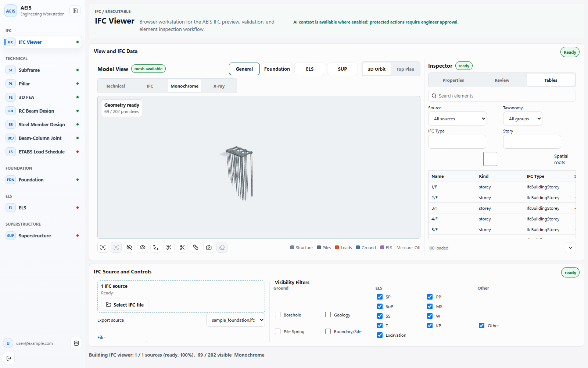
Task: Click the folder icon in Select IFC file
Action: (x=108, y=305)
